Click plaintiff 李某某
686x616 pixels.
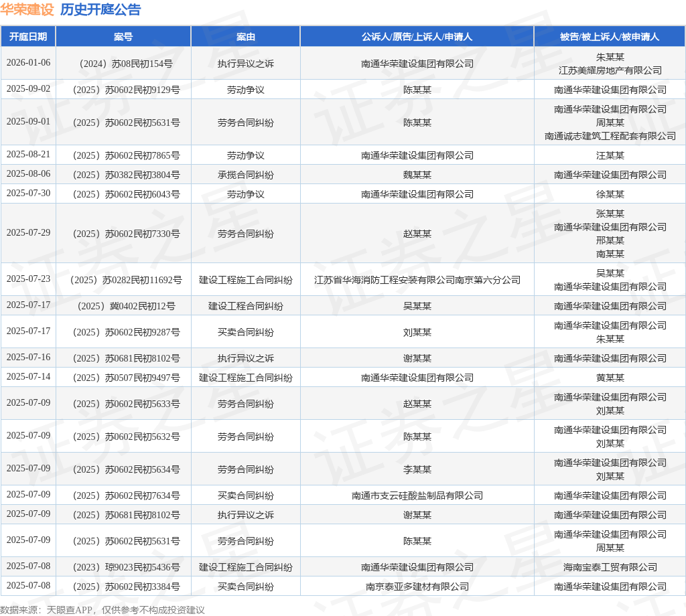point(417,469)
